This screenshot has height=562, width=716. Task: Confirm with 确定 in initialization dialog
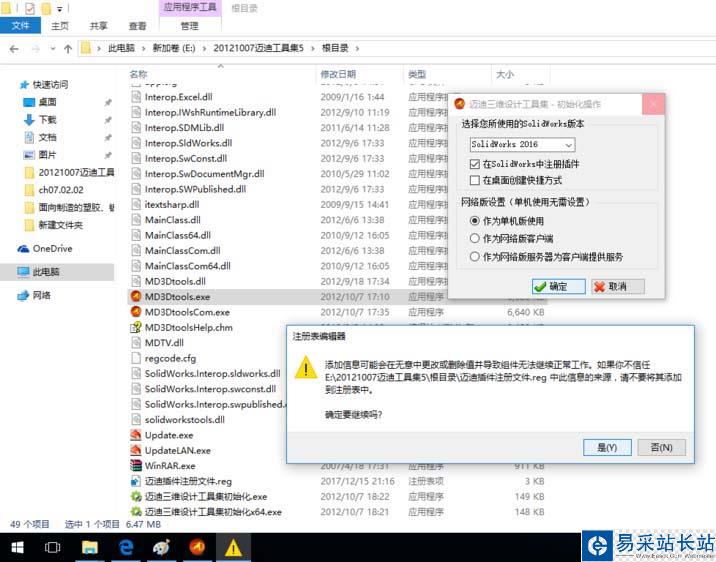pyautogui.click(x=558, y=286)
